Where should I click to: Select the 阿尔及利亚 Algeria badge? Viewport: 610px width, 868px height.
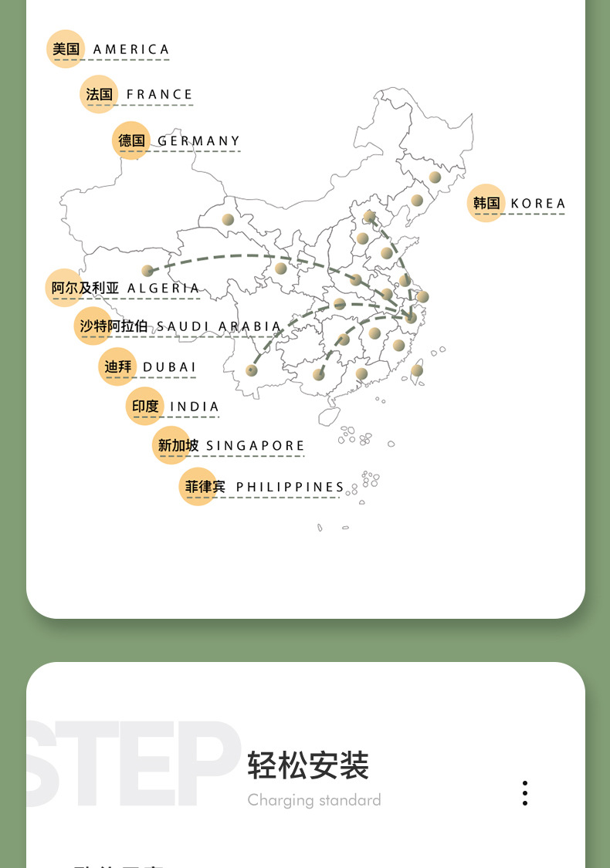pyautogui.click(x=85, y=289)
